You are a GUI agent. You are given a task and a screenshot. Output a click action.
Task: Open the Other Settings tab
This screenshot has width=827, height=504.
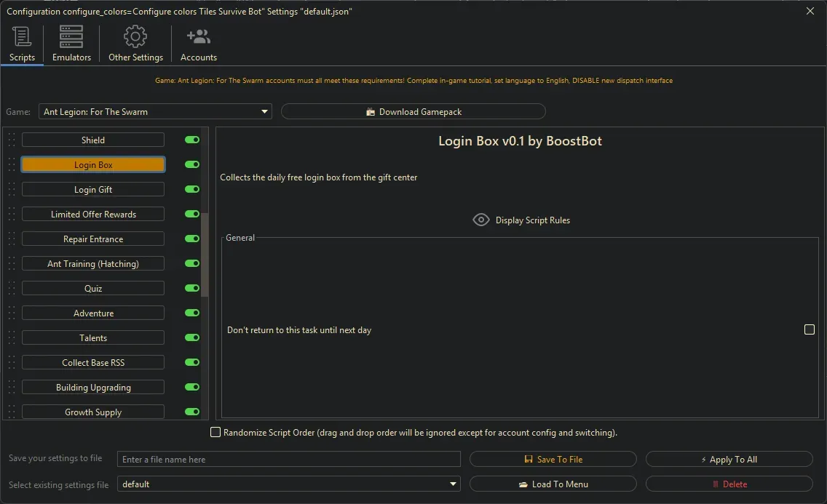(x=135, y=44)
